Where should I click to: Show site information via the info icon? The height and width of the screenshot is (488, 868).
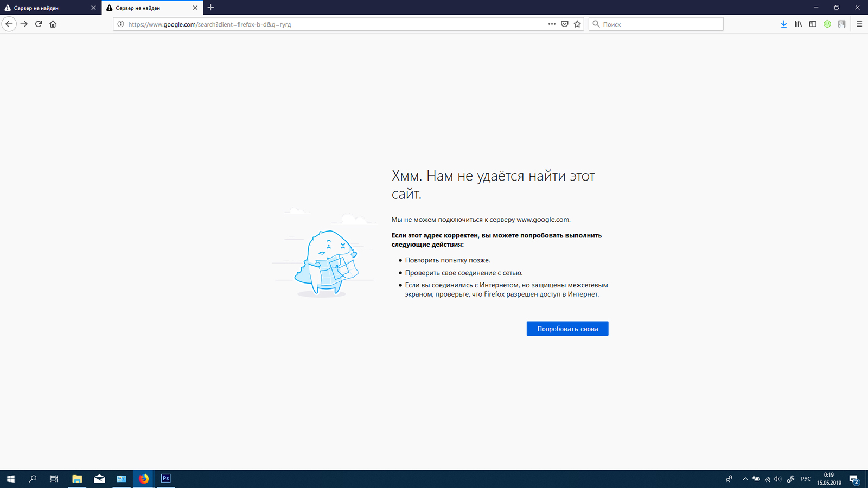(x=121, y=24)
